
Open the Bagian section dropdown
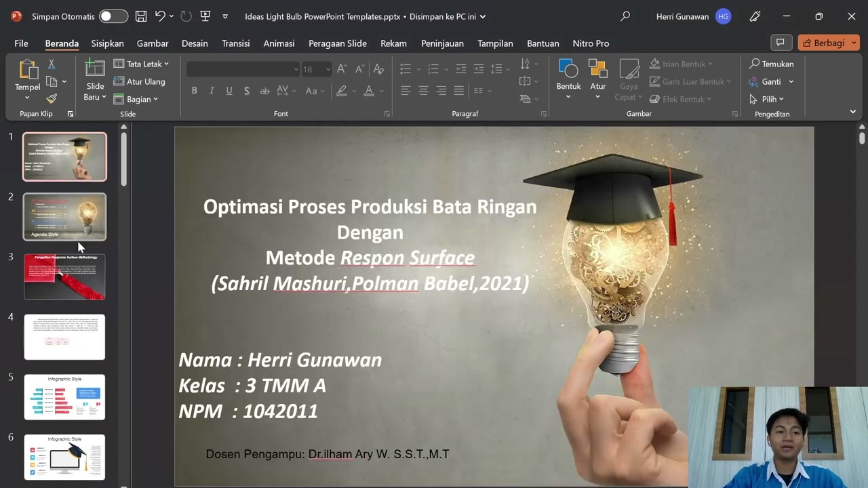pyautogui.click(x=136, y=99)
